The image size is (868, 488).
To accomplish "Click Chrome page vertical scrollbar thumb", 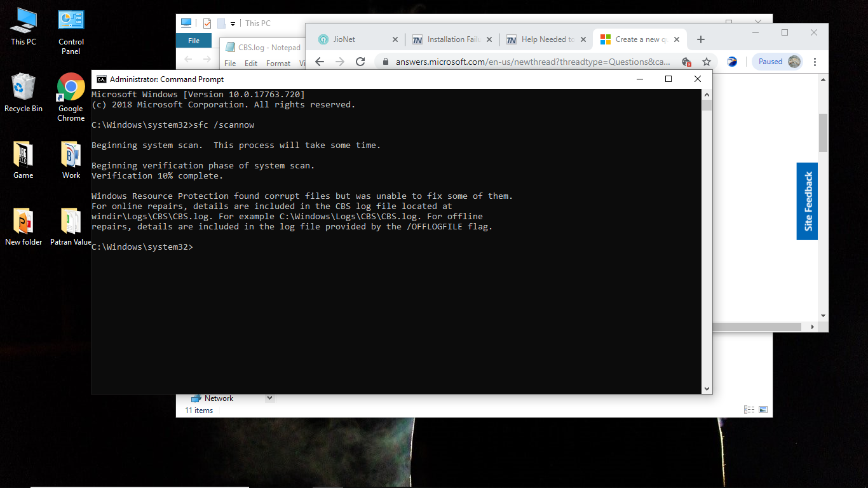I will click(823, 132).
